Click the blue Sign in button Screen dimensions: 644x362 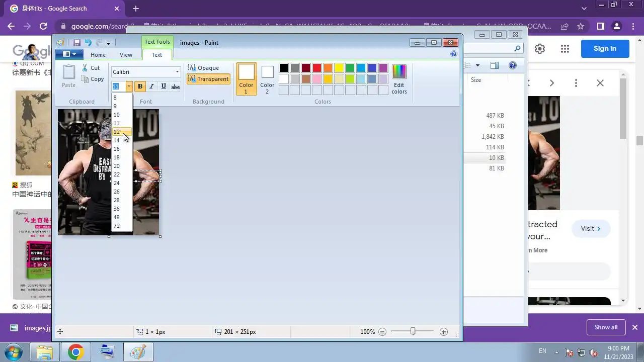coord(605,49)
